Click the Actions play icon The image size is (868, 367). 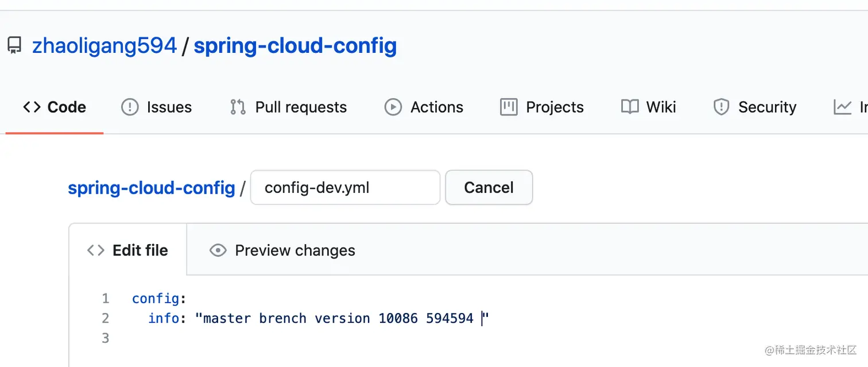(x=393, y=107)
